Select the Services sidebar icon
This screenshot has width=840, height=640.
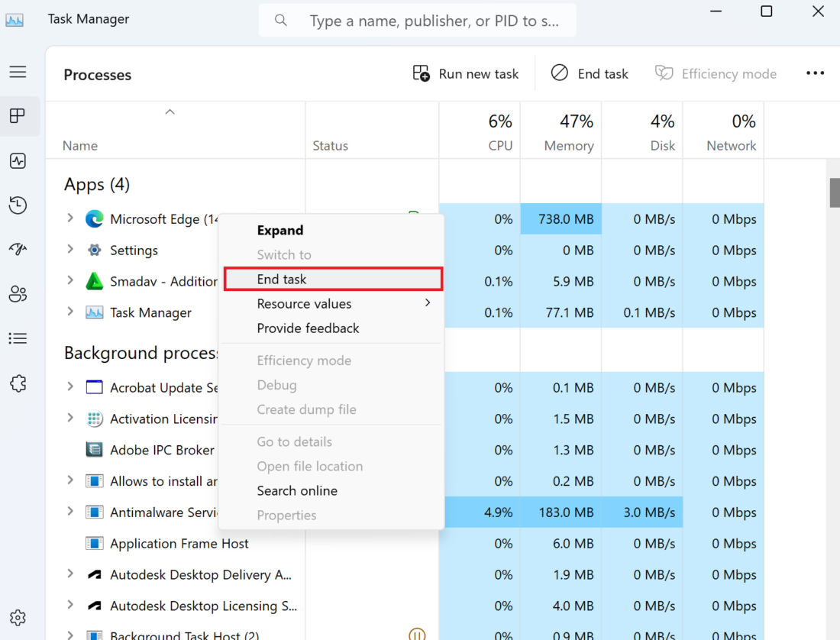pyautogui.click(x=18, y=383)
